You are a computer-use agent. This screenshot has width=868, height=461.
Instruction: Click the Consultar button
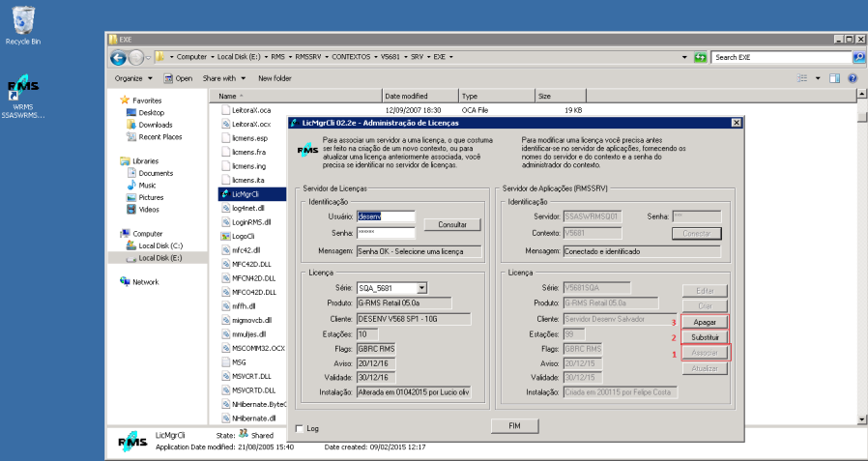coord(452,224)
